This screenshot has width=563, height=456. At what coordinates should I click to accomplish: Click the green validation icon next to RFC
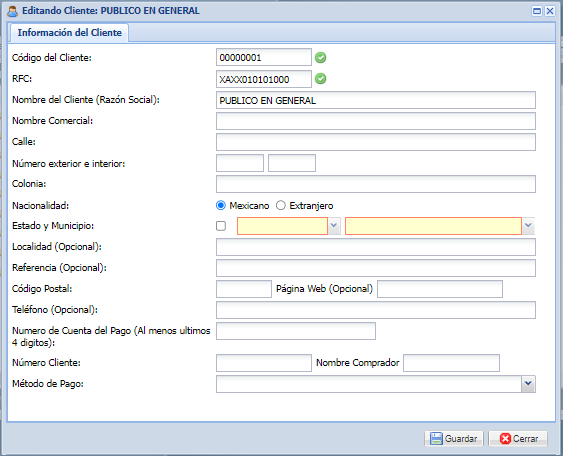click(x=320, y=79)
